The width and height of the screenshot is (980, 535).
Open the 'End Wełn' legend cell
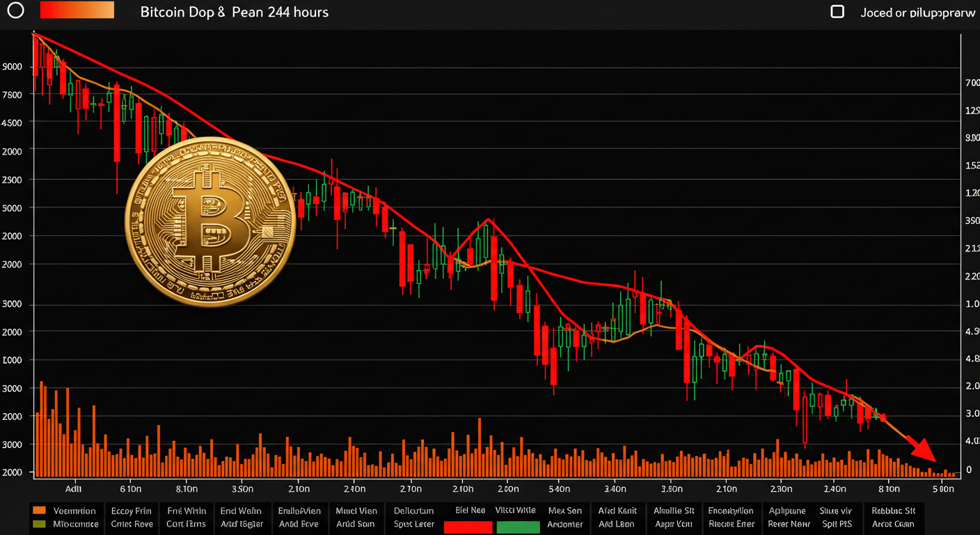[x=242, y=518]
